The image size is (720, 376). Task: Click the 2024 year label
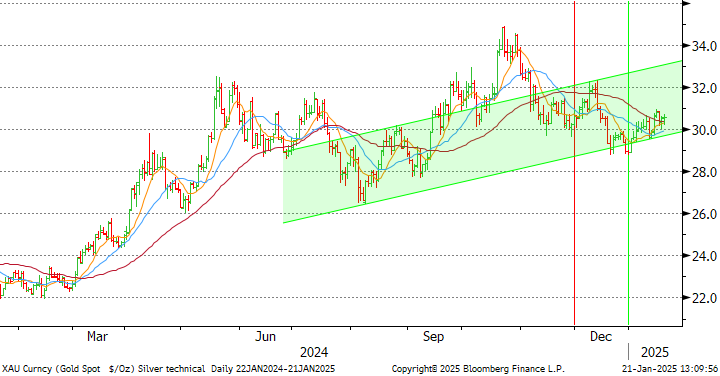point(314,352)
